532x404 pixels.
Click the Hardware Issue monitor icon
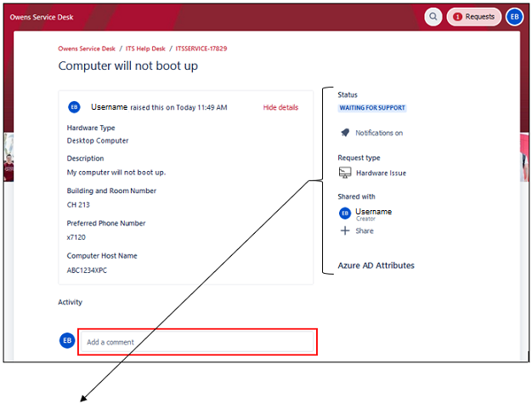point(345,173)
